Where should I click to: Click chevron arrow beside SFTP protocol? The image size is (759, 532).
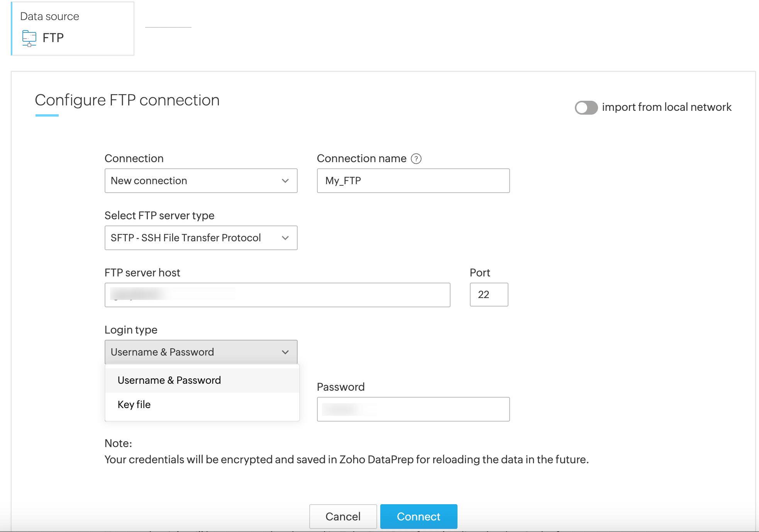click(x=285, y=238)
